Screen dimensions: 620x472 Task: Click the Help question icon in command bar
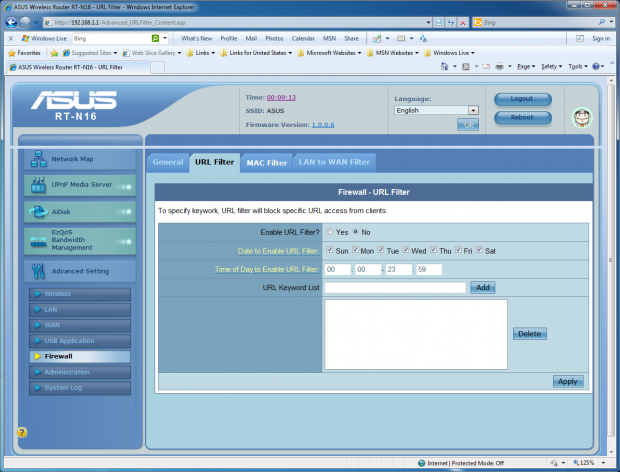coord(596,66)
